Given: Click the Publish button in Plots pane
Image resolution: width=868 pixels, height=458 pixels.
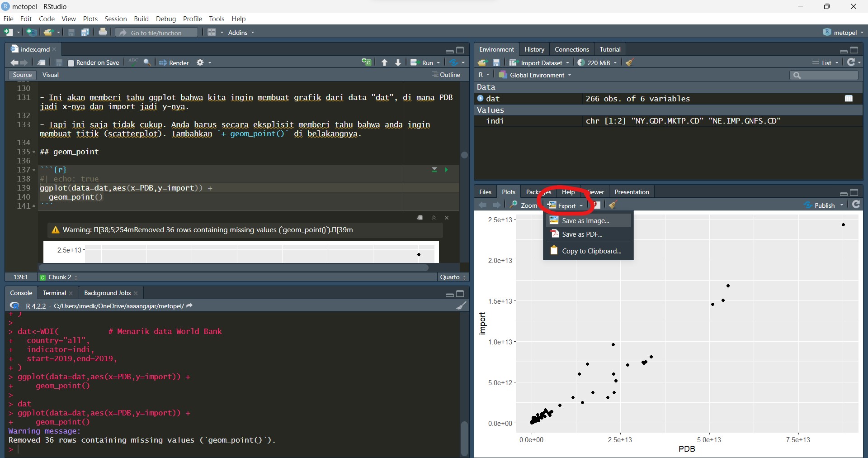Looking at the screenshot, I should tap(824, 205).
